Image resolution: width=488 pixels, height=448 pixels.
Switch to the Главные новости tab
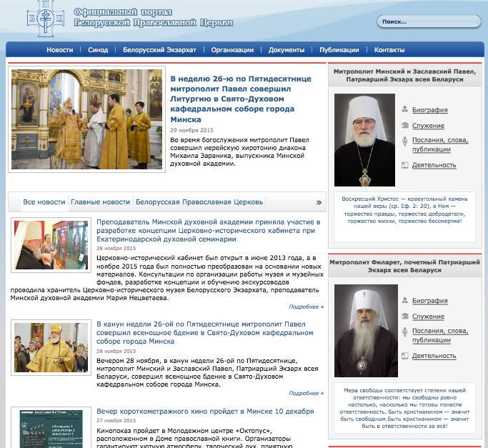[100, 202]
